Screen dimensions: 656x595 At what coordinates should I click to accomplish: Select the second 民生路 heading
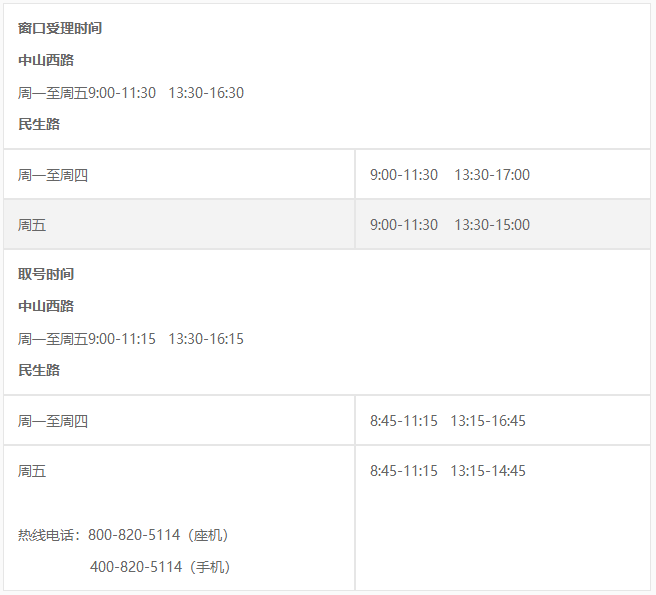click(39, 370)
